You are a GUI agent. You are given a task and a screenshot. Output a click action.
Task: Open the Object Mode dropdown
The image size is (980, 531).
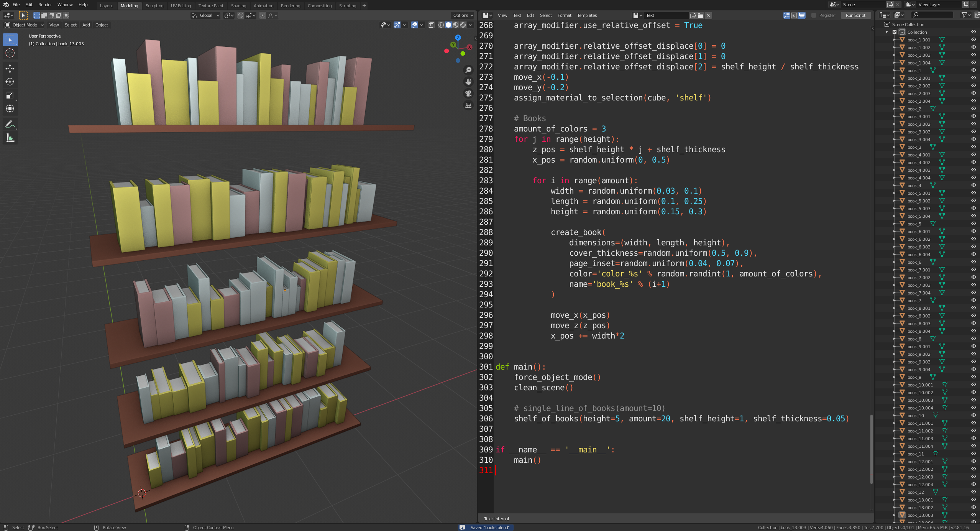tap(24, 25)
